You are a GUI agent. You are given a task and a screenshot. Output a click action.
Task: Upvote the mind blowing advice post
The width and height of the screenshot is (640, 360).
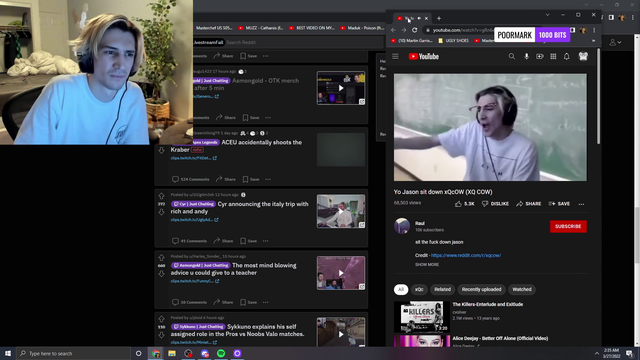click(x=161, y=258)
